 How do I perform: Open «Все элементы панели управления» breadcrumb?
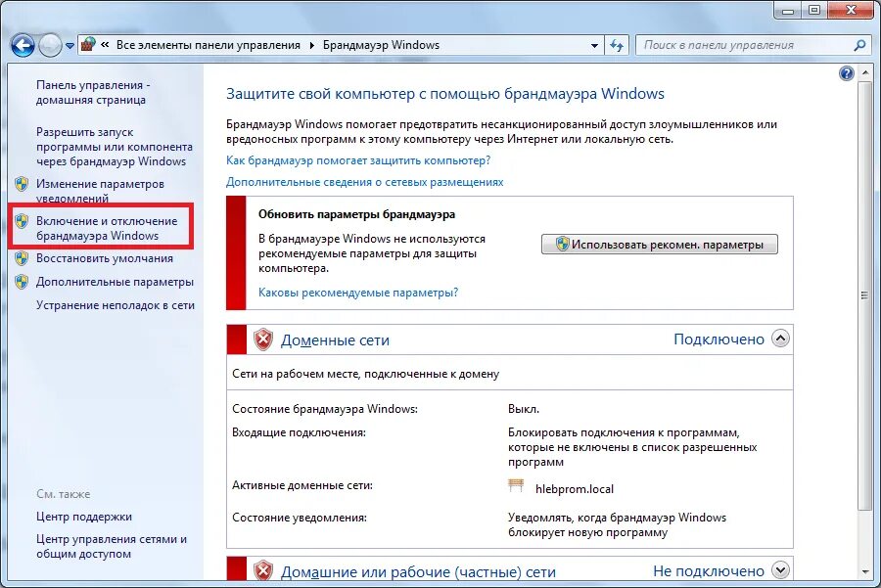[208, 45]
